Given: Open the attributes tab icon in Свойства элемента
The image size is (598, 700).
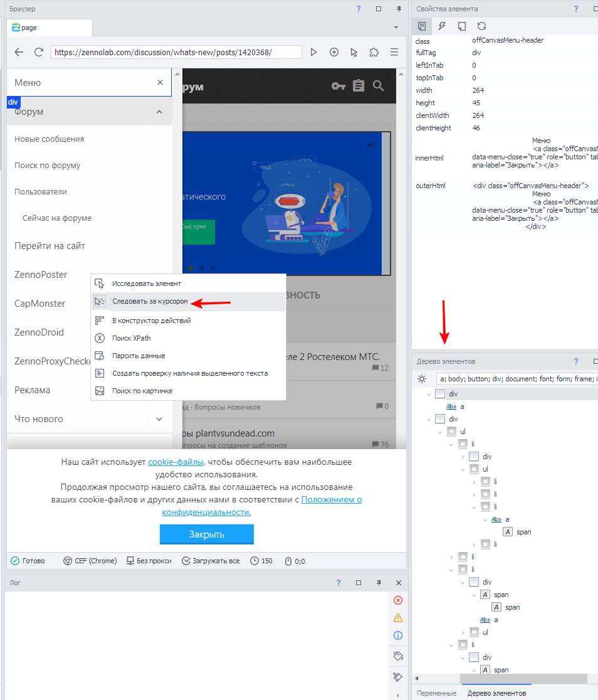Looking at the screenshot, I should pos(422,26).
